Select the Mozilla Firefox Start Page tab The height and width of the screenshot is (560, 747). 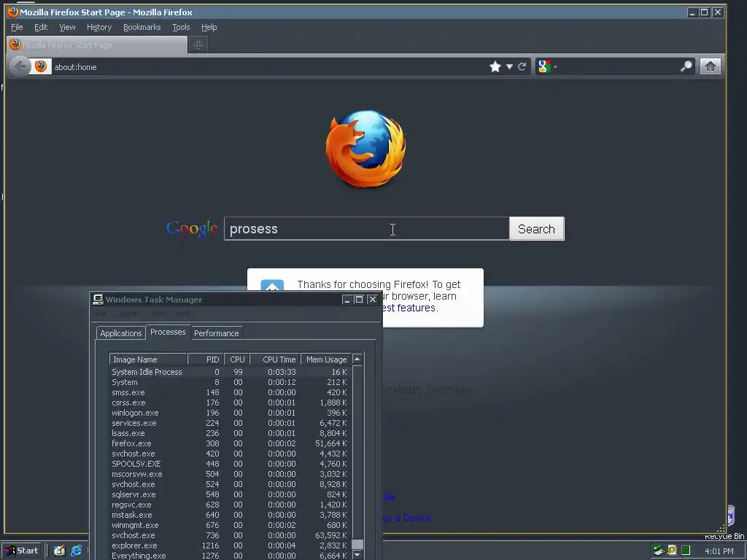(x=97, y=44)
